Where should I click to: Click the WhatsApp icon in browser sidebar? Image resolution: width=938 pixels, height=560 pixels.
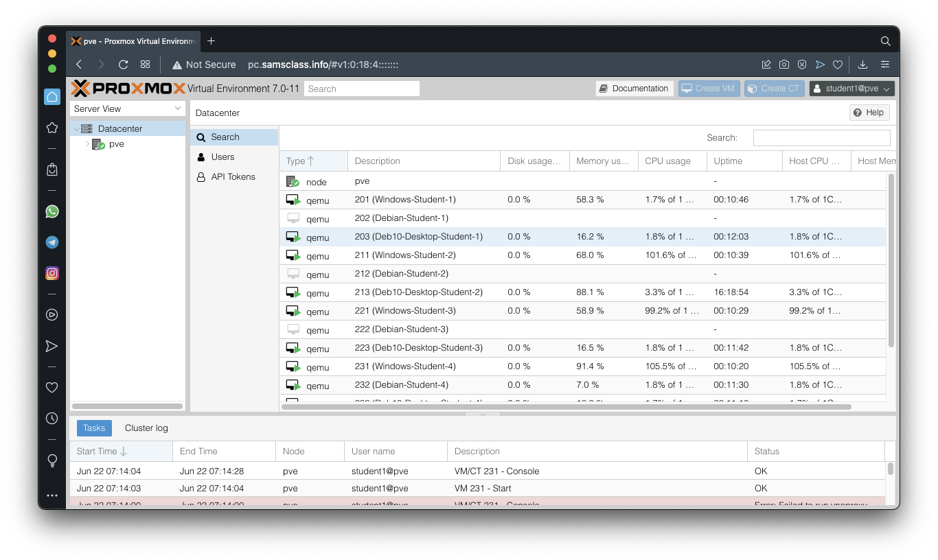tap(52, 211)
